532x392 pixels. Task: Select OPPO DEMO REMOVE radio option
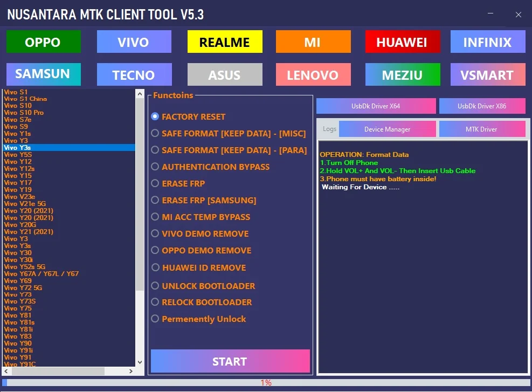tap(201, 251)
